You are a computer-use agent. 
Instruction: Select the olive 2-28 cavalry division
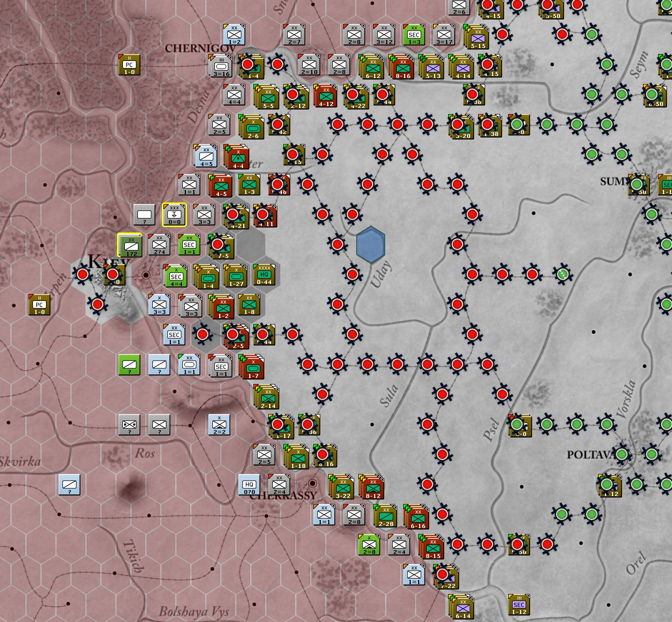point(385,515)
